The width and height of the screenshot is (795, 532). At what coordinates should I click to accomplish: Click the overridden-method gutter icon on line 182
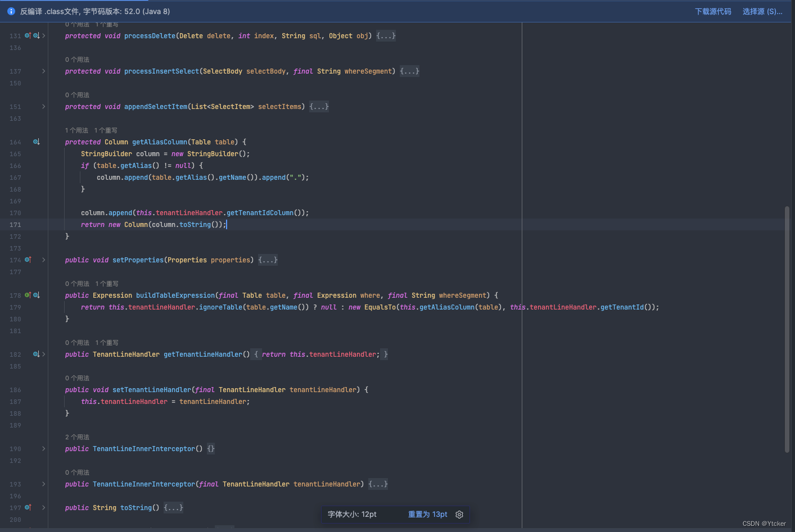click(x=37, y=354)
